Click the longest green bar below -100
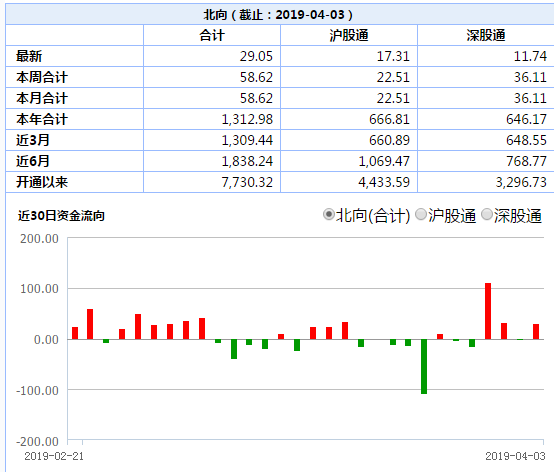 [424, 366]
